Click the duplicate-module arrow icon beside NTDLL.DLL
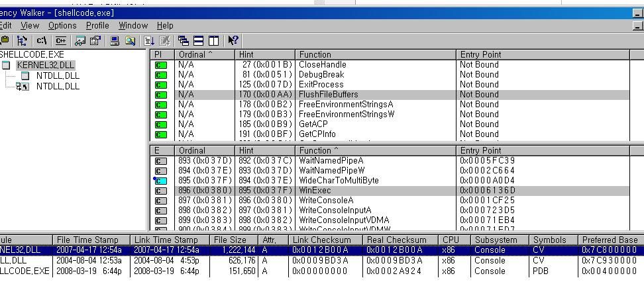This screenshot has height=282, width=644. [22, 87]
